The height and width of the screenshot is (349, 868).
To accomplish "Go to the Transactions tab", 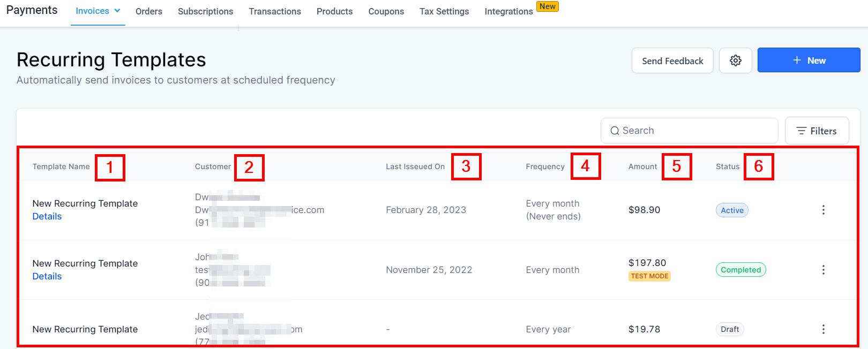I will tap(275, 11).
